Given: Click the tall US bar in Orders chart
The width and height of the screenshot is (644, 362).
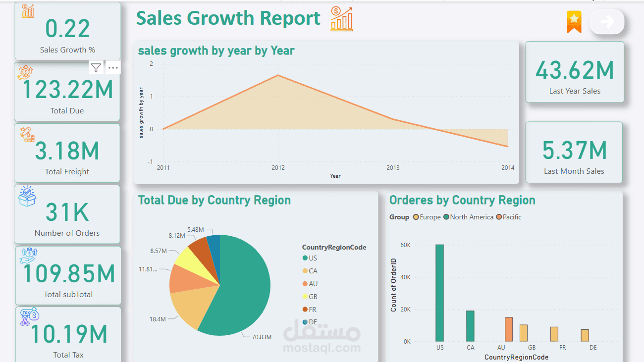Looking at the screenshot, I should point(439,292).
